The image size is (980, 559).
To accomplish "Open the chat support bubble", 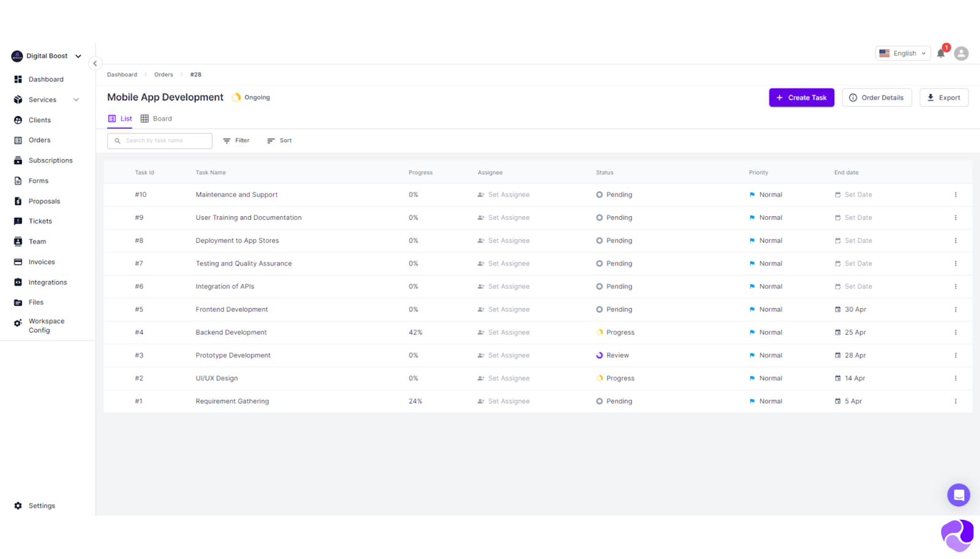I will 959,495.
